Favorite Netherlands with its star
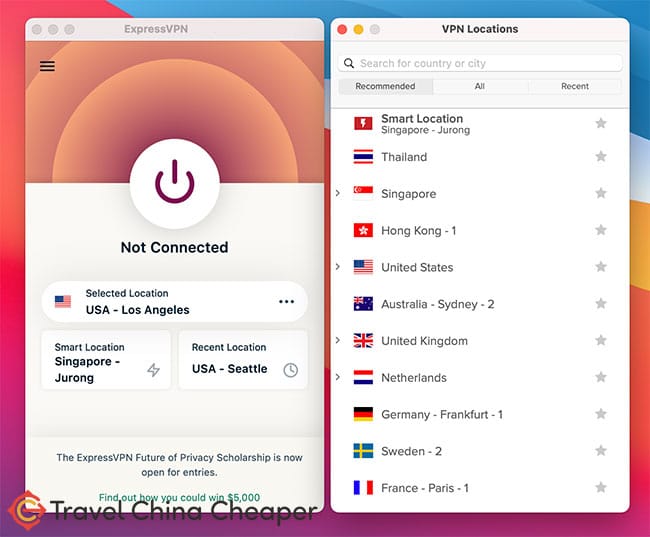This screenshot has height=537, width=650. [601, 377]
